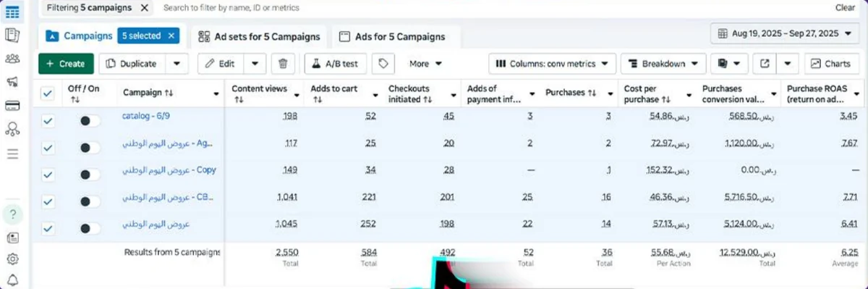Open the all tools hamburger menu icon
This screenshot has width=868, height=289.
tap(12, 154)
